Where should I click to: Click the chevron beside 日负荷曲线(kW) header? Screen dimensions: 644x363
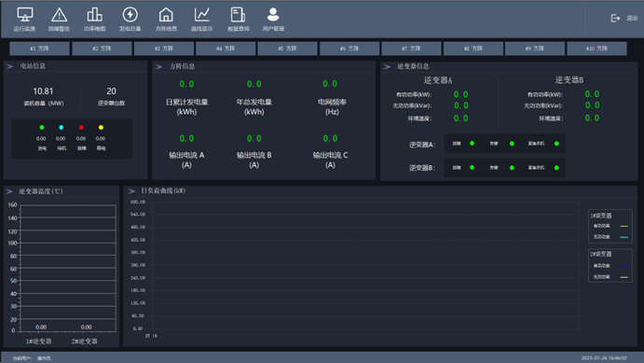(x=131, y=191)
